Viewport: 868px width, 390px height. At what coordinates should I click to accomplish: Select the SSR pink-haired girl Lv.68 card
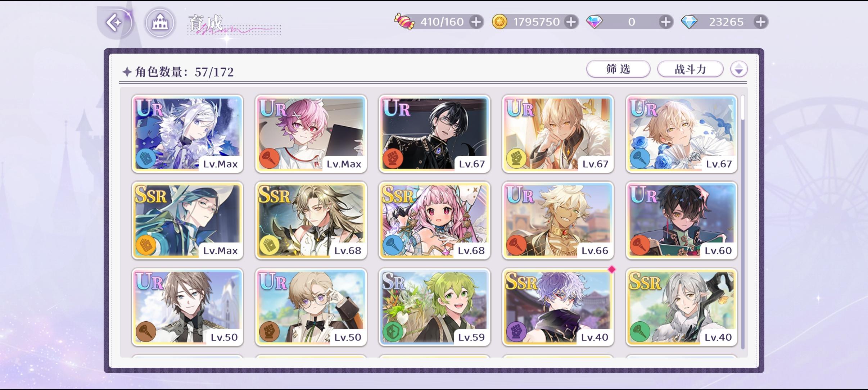pyautogui.click(x=434, y=221)
